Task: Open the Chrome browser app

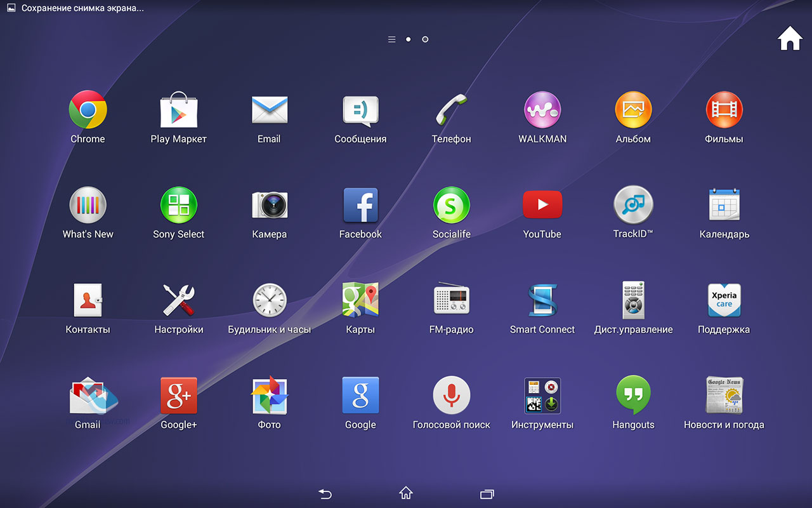Action: click(88, 110)
